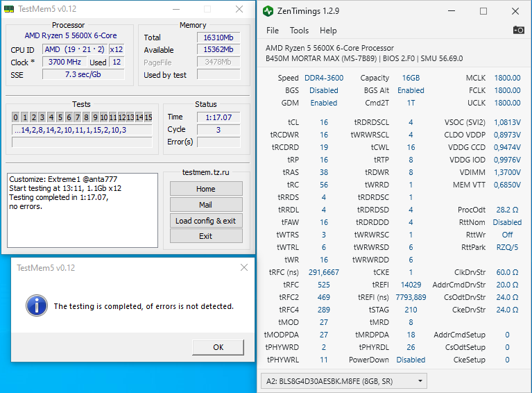This screenshot has width=532, height=393.
Task: Click the Home button in TestMem5
Action: [x=206, y=189]
